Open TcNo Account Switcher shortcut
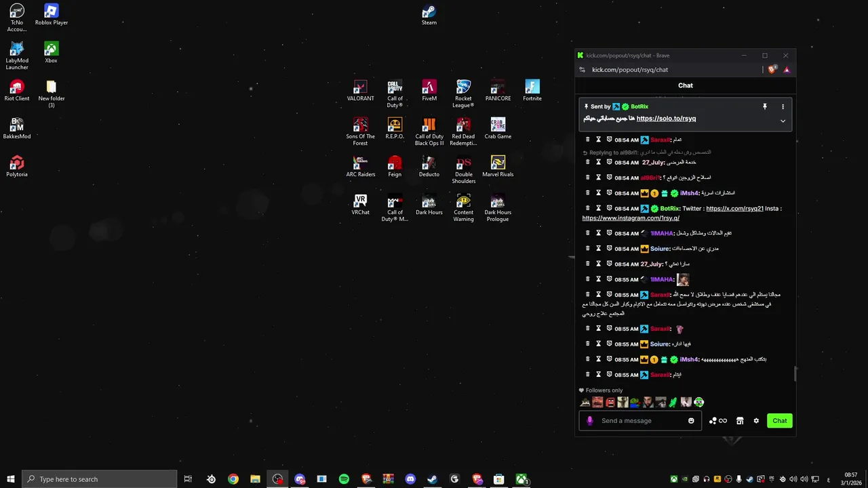The width and height of the screenshot is (868, 488). [x=17, y=18]
